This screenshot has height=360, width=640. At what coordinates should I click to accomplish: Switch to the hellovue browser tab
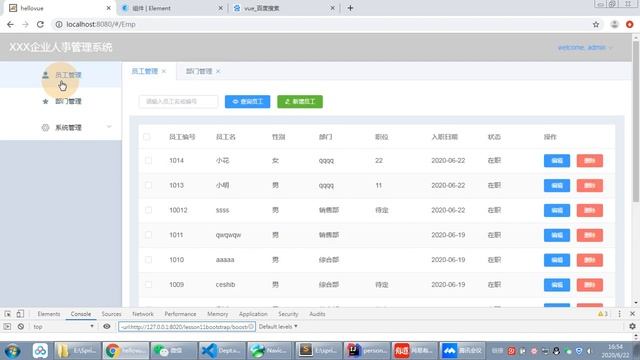tap(60, 8)
